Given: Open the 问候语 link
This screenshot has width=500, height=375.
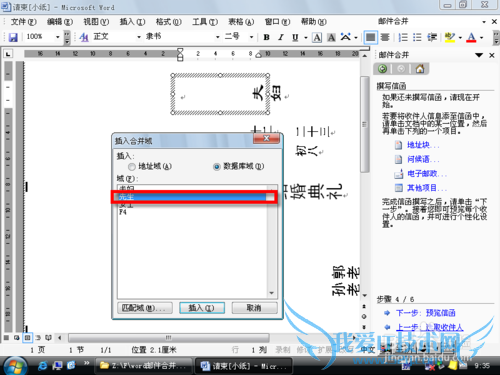Looking at the screenshot, I should point(423,159).
